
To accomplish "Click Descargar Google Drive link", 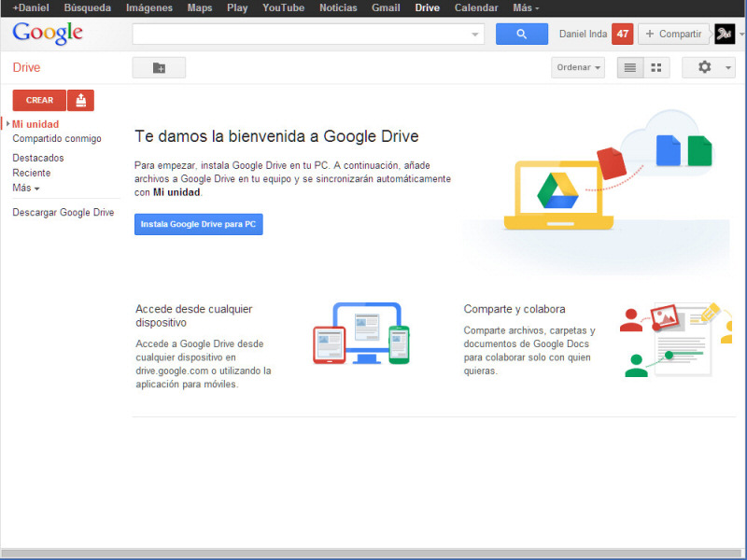I will coord(63,213).
